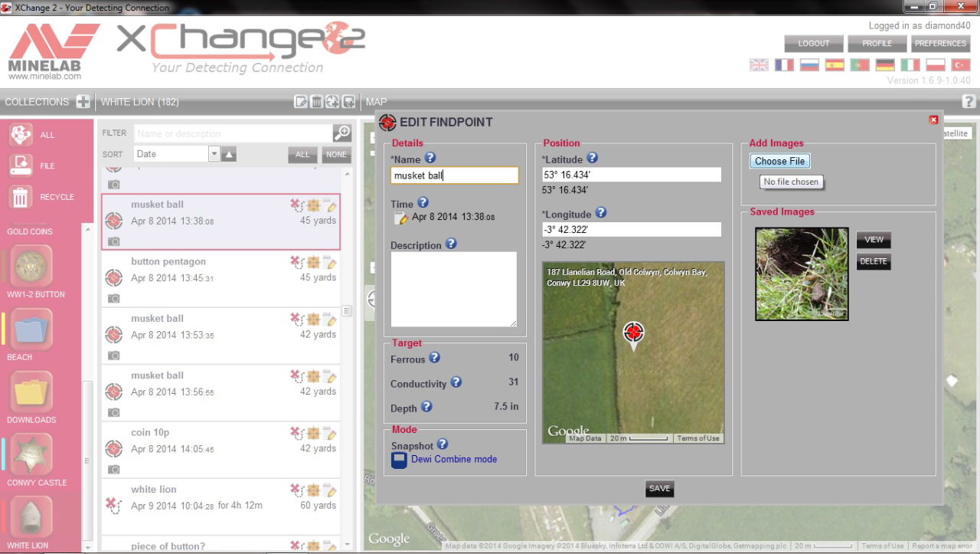Screen dimensions: 980x554
Task: Click the NONE select button
Action: 336,155
